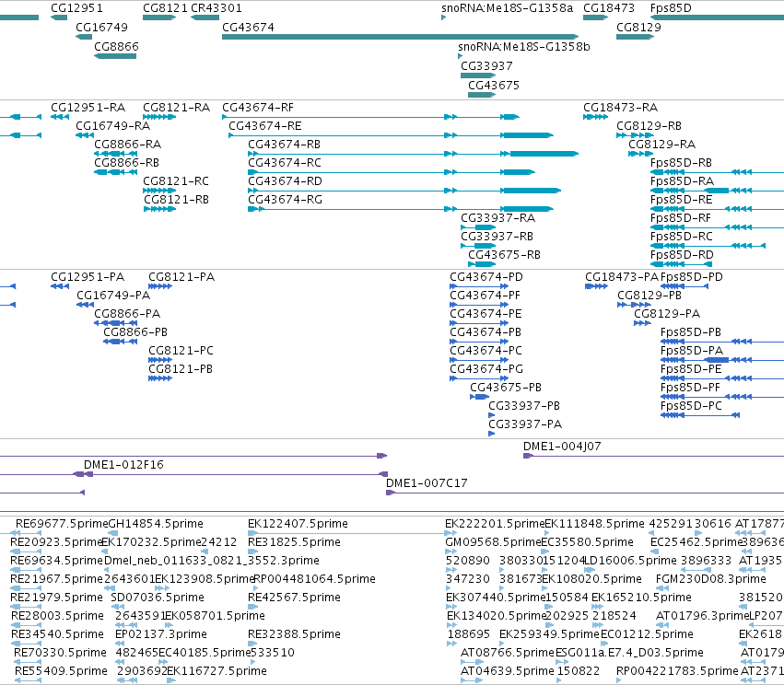Select the CG43675 gene label
This screenshot has height=685, width=784.
494,85
